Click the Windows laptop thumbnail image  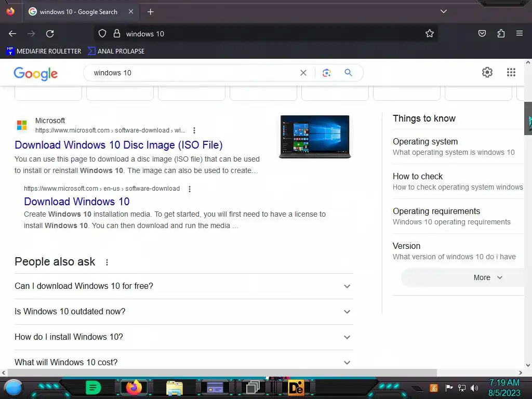pyautogui.click(x=315, y=137)
